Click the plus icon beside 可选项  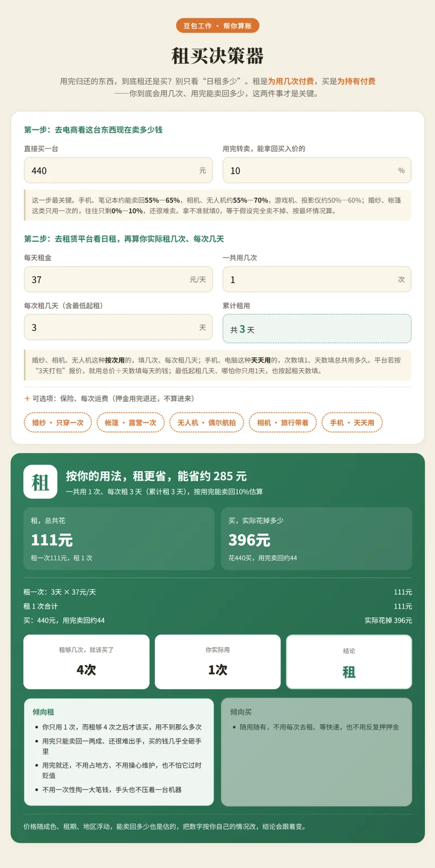pos(27,398)
